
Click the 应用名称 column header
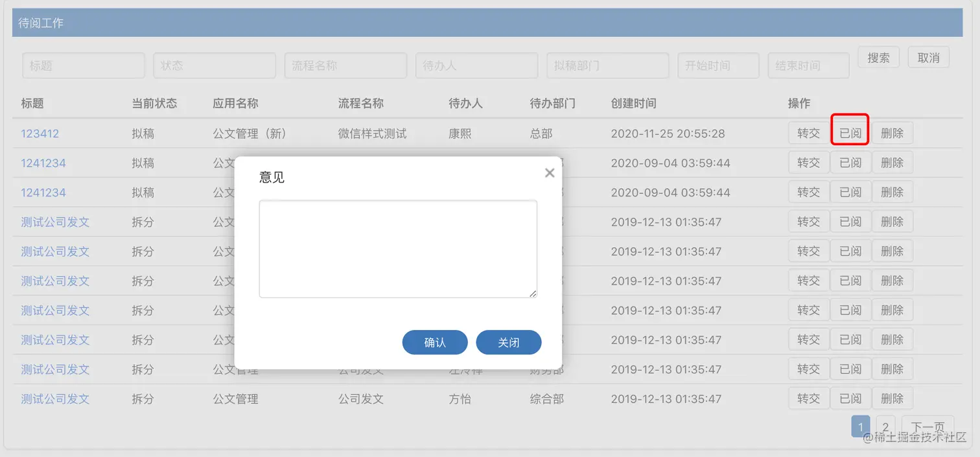pos(235,103)
